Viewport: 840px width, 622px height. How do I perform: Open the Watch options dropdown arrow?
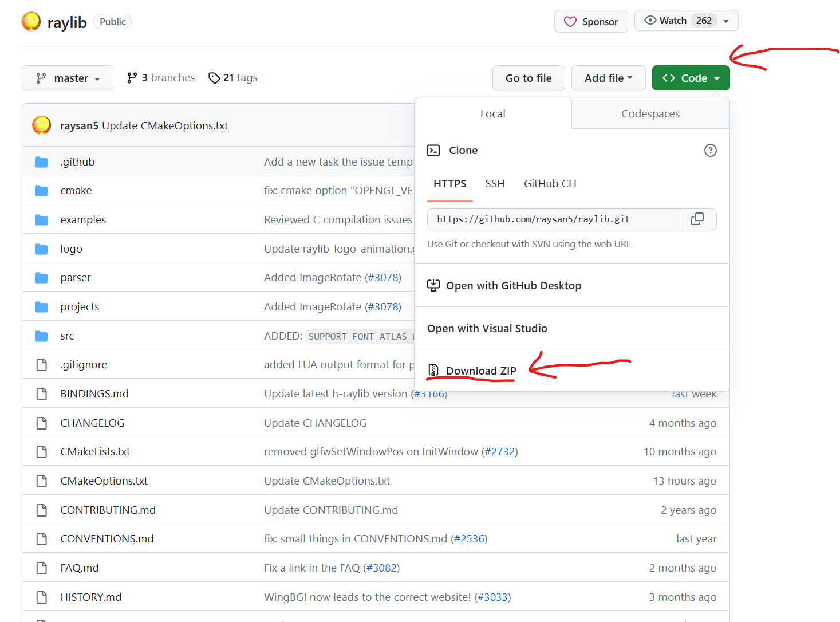tap(726, 21)
